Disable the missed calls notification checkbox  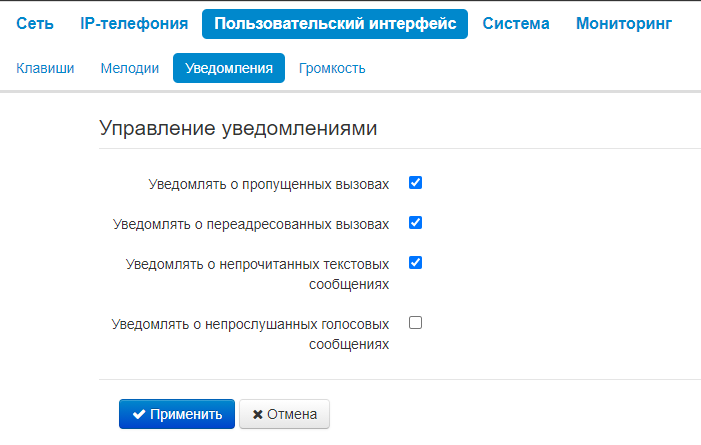pyautogui.click(x=416, y=183)
